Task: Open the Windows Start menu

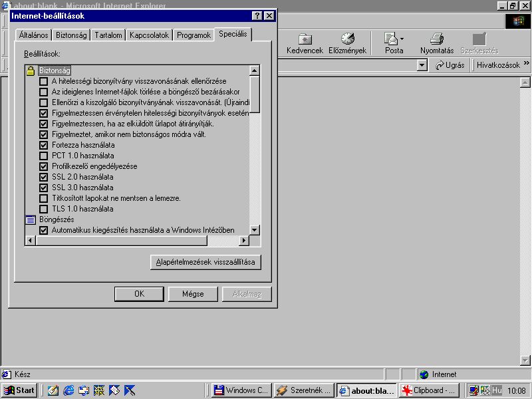Action: point(19,390)
